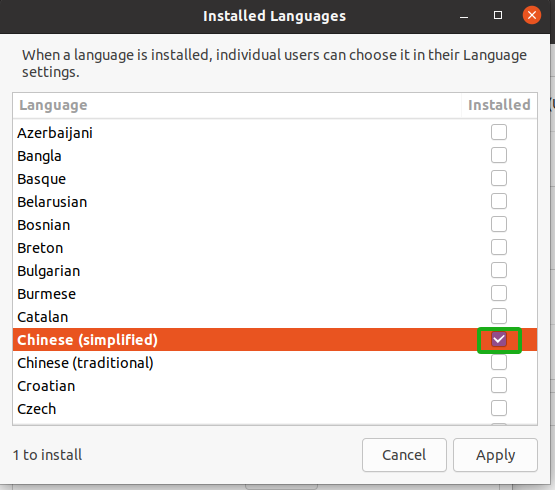
Task: Maximize the Installed Languages window
Action: [x=498, y=15]
